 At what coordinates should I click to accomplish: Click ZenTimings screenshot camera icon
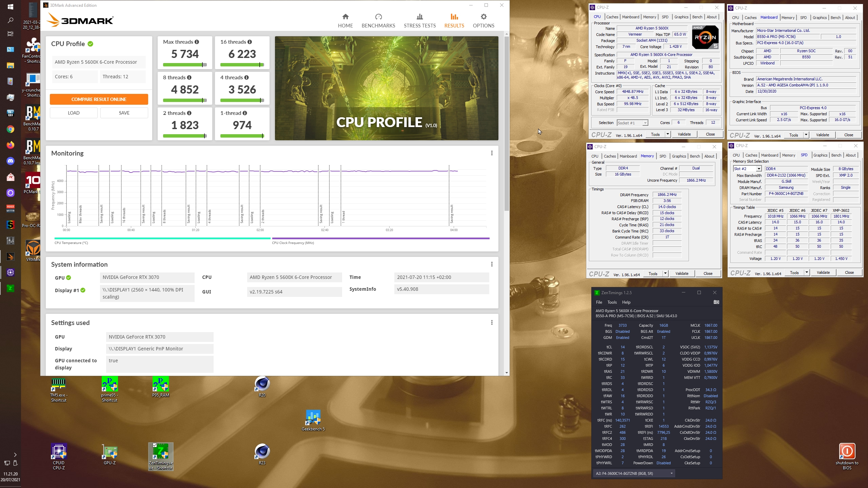pyautogui.click(x=716, y=302)
